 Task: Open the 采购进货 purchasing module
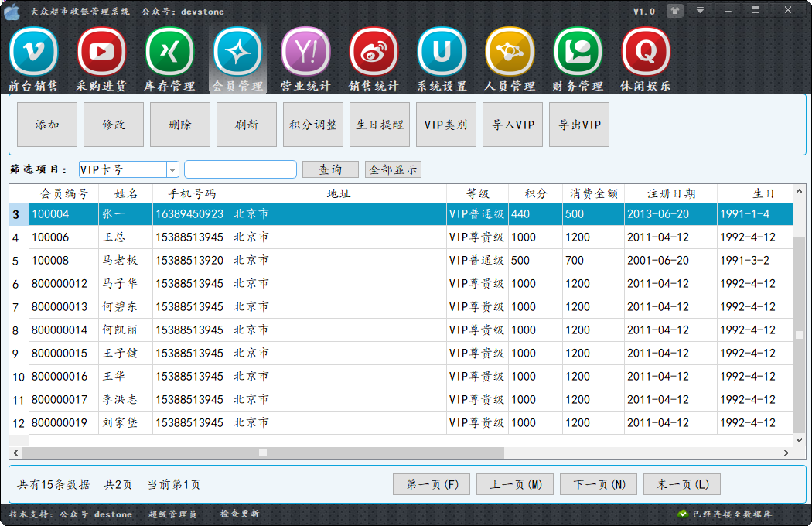(101, 60)
